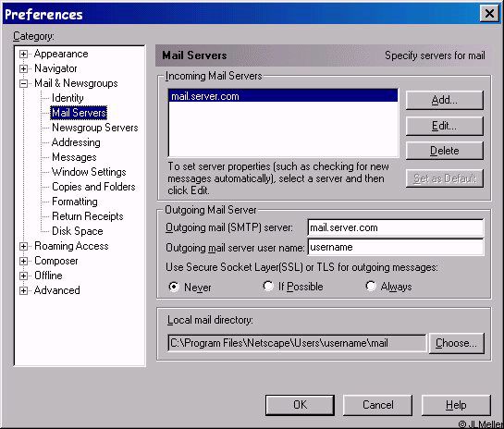Select Copies and Folders category item
The width and height of the screenshot is (504, 429).
(x=93, y=187)
